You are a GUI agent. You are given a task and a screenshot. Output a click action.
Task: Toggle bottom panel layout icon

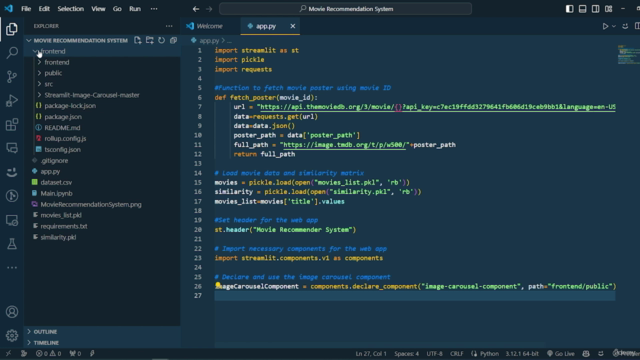coord(582,9)
